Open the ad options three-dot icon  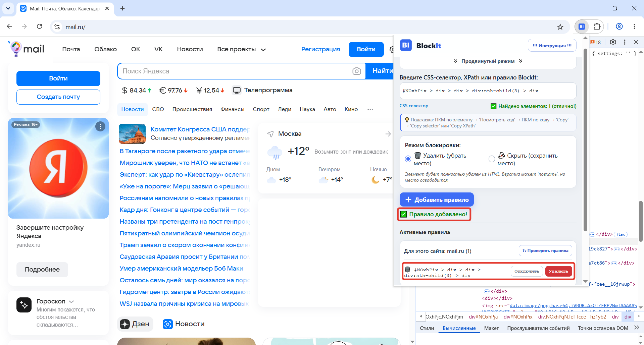100,126
